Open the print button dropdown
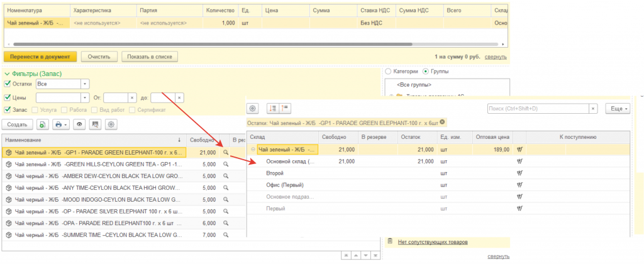Screen dimensions: 644x264 [62, 124]
